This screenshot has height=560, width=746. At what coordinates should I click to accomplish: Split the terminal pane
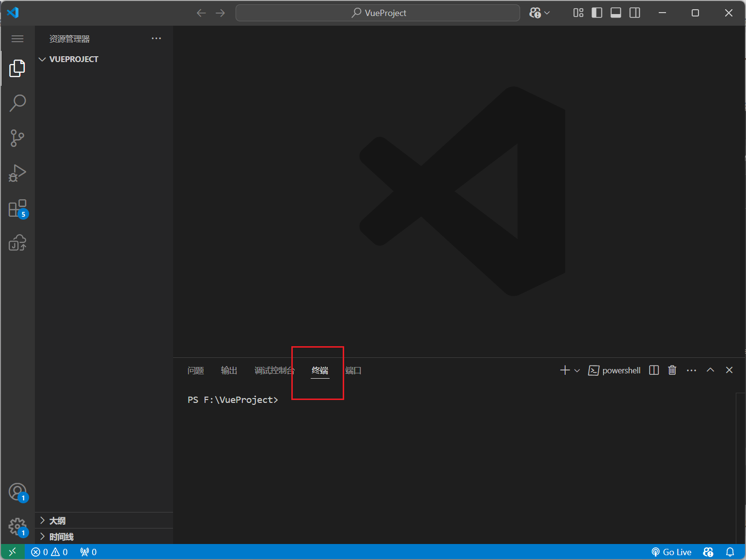click(654, 370)
